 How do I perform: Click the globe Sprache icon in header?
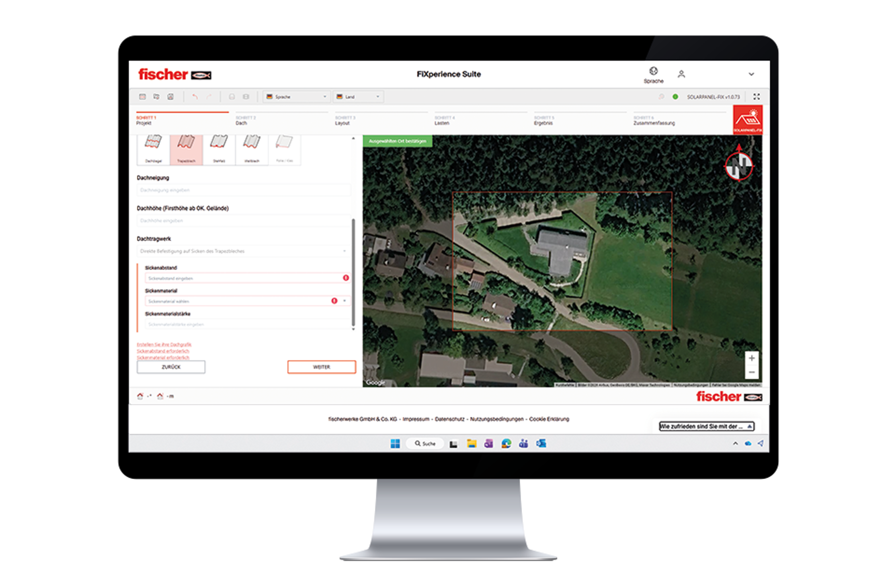pos(654,71)
